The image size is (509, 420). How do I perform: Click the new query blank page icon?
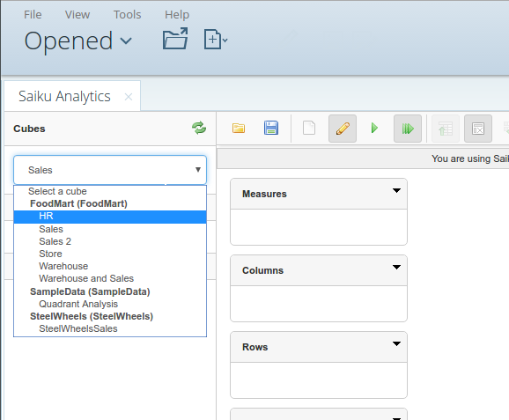tap(309, 128)
